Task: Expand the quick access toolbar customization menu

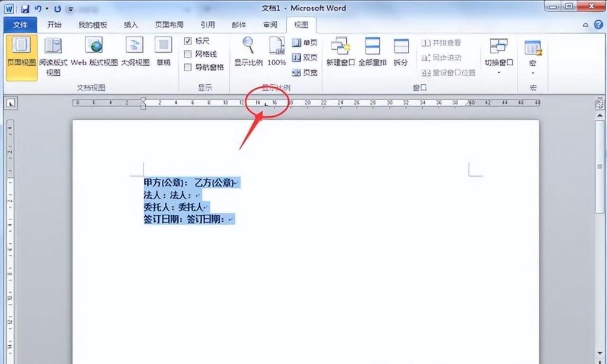Action: click(70, 9)
